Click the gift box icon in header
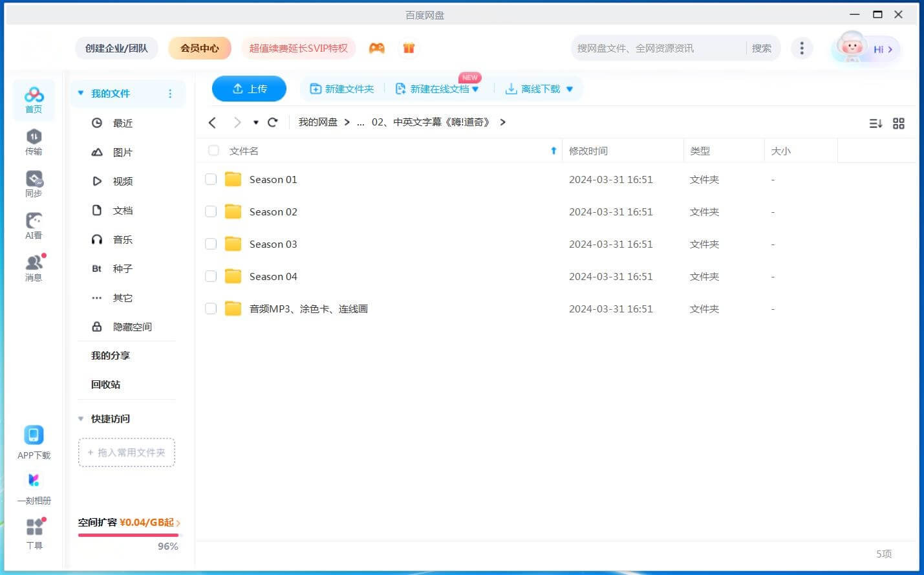The height and width of the screenshot is (575, 924). click(409, 48)
